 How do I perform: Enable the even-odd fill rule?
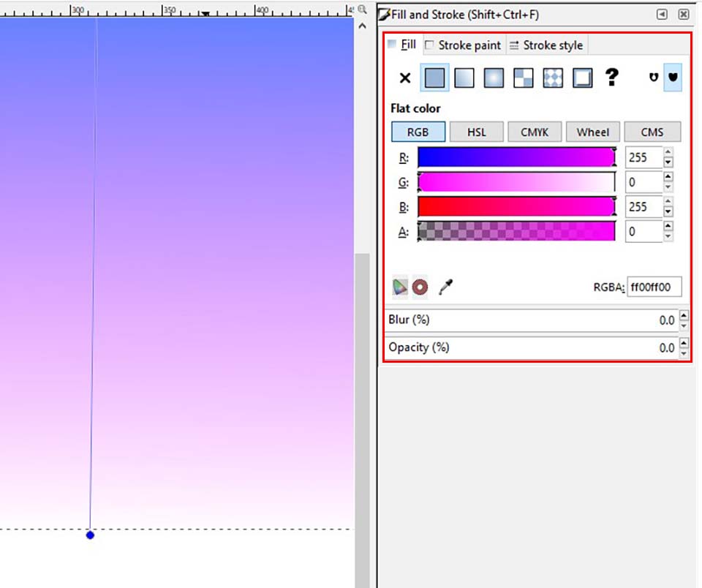point(653,78)
